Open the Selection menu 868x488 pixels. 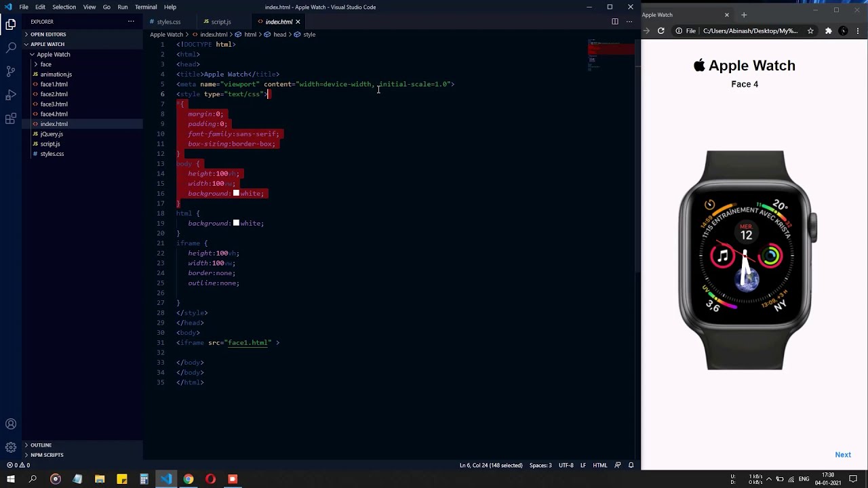click(64, 7)
